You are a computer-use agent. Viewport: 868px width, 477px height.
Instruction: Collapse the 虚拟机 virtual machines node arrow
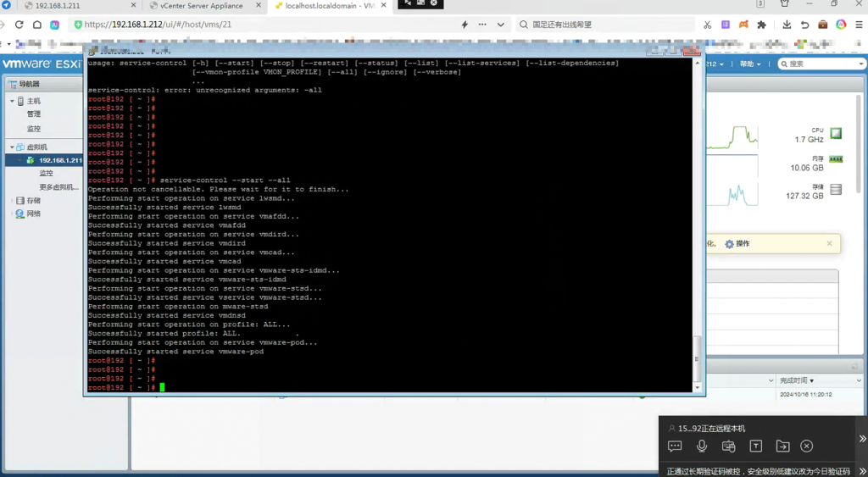coord(12,147)
